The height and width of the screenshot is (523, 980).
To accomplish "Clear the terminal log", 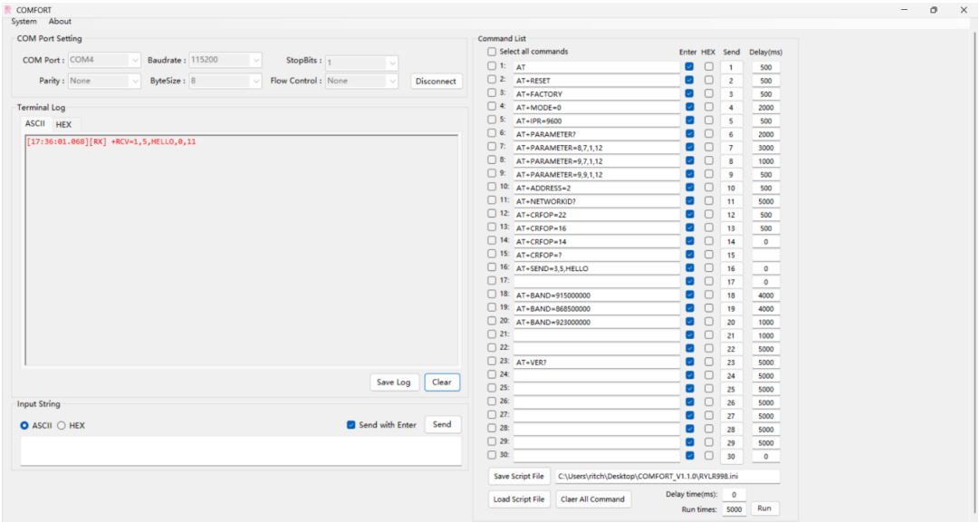I will coord(442,383).
